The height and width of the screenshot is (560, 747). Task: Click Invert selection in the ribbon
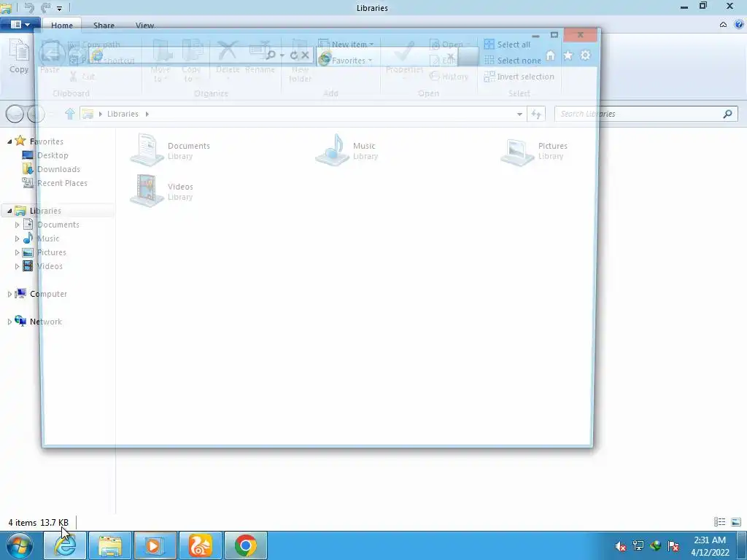(x=519, y=77)
